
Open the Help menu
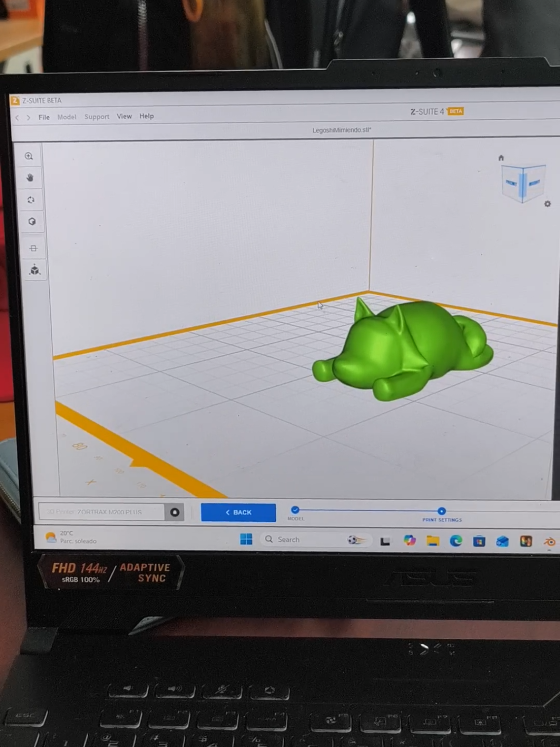click(146, 116)
